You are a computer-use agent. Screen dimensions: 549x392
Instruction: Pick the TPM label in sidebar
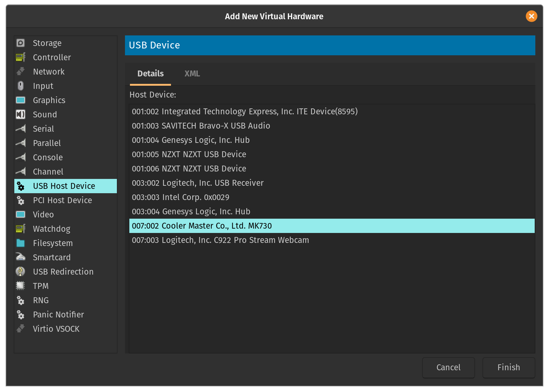pyautogui.click(x=41, y=286)
